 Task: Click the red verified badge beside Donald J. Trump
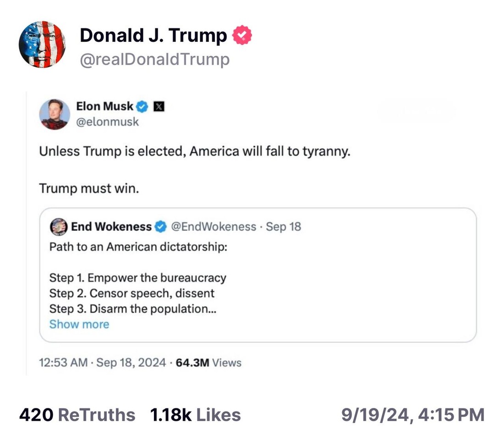[242, 36]
